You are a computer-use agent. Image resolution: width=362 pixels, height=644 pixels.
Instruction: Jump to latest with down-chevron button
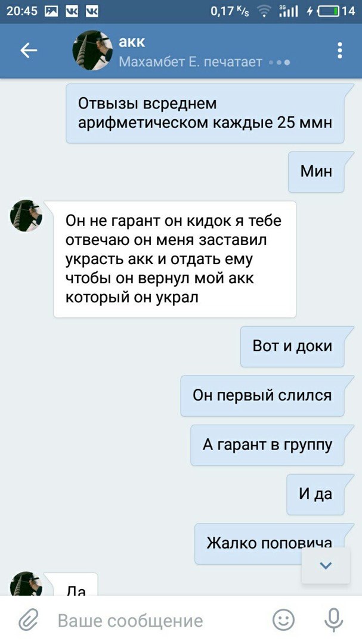click(x=326, y=565)
